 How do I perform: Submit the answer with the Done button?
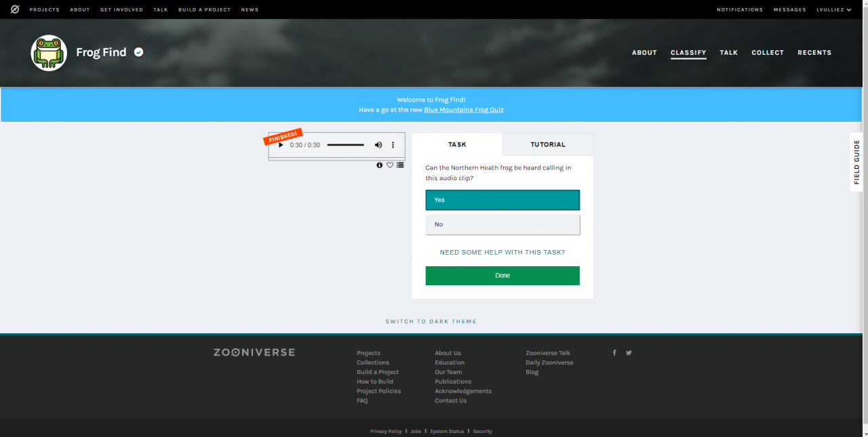point(502,276)
